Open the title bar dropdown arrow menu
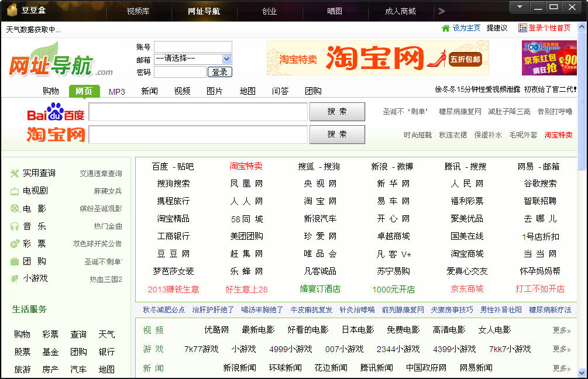The width and height of the screenshot is (588, 379). click(x=519, y=6)
